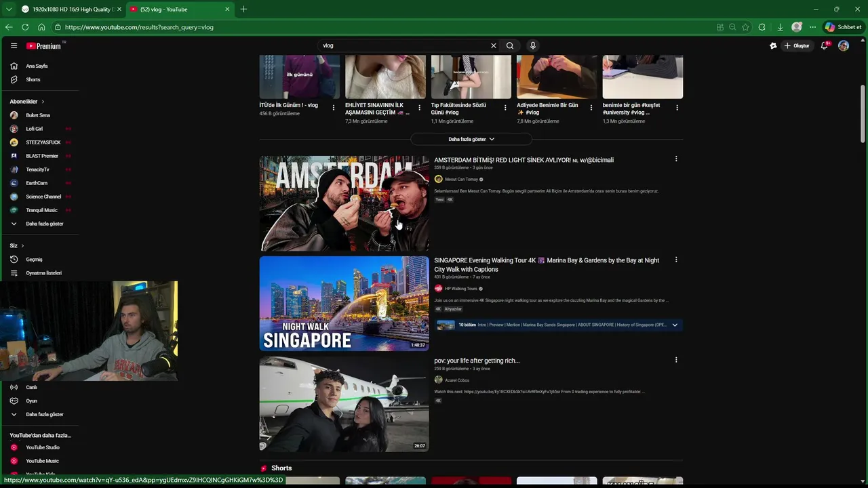Open the private jet video thumbnail
Image resolution: width=868 pixels, height=488 pixels.
344,404
